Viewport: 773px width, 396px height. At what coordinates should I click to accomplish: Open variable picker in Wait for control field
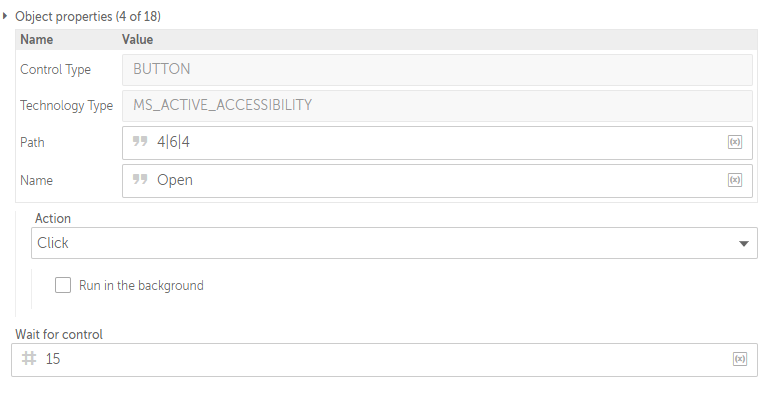click(x=739, y=359)
